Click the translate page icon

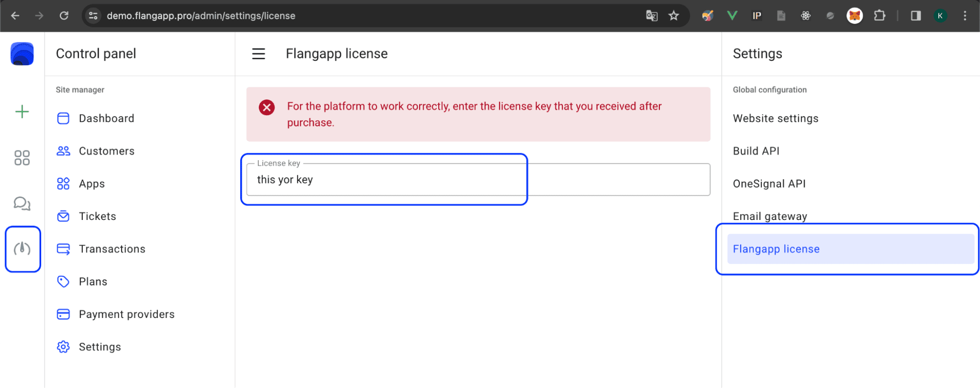coord(652,16)
